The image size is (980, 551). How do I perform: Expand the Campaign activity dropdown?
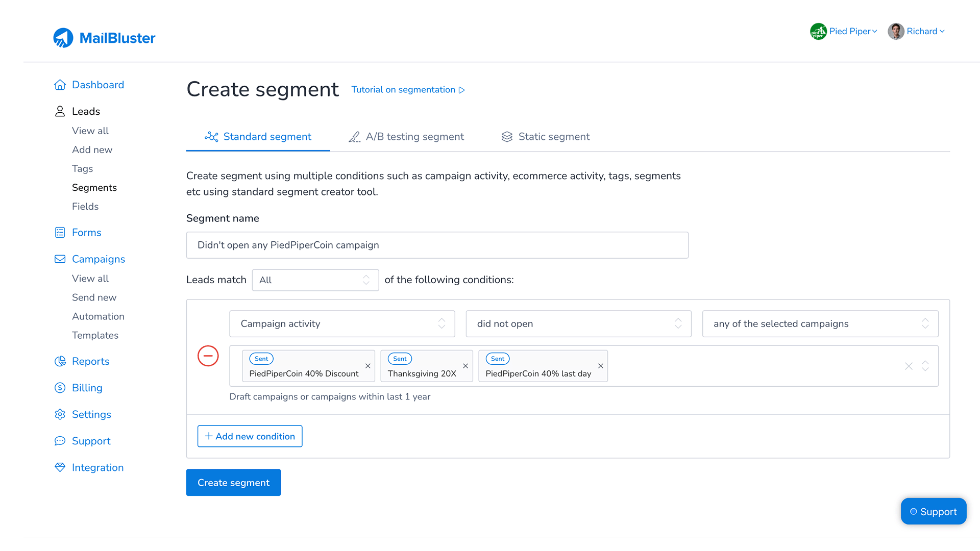click(x=342, y=324)
